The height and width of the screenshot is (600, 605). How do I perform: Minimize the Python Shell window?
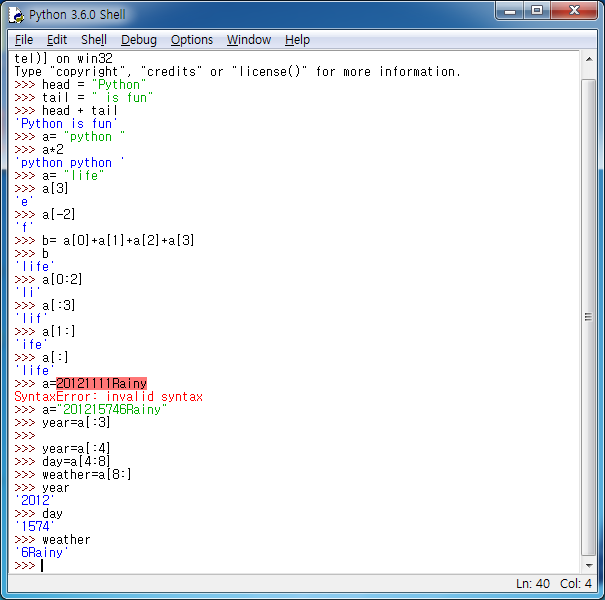coord(510,11)
